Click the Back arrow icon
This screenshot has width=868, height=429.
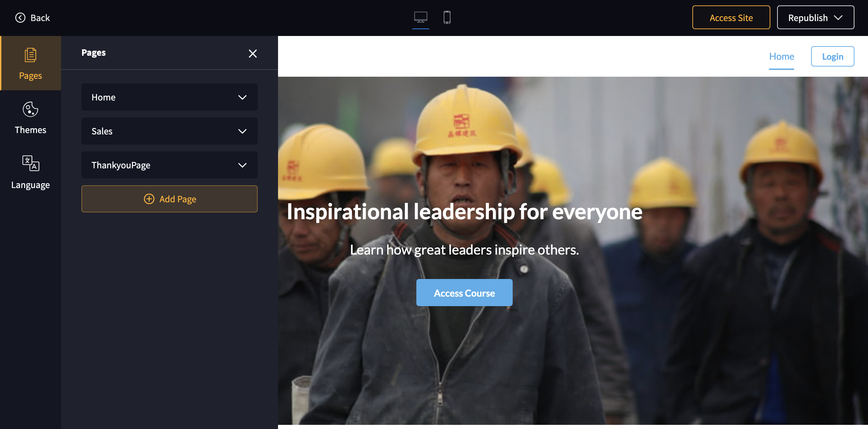[x=20, y=18]
